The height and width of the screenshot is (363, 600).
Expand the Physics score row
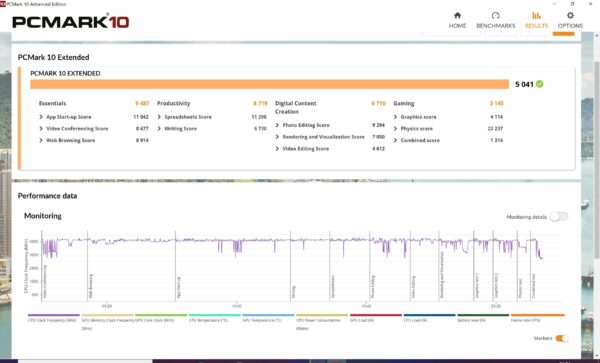(x=413, y=129)
